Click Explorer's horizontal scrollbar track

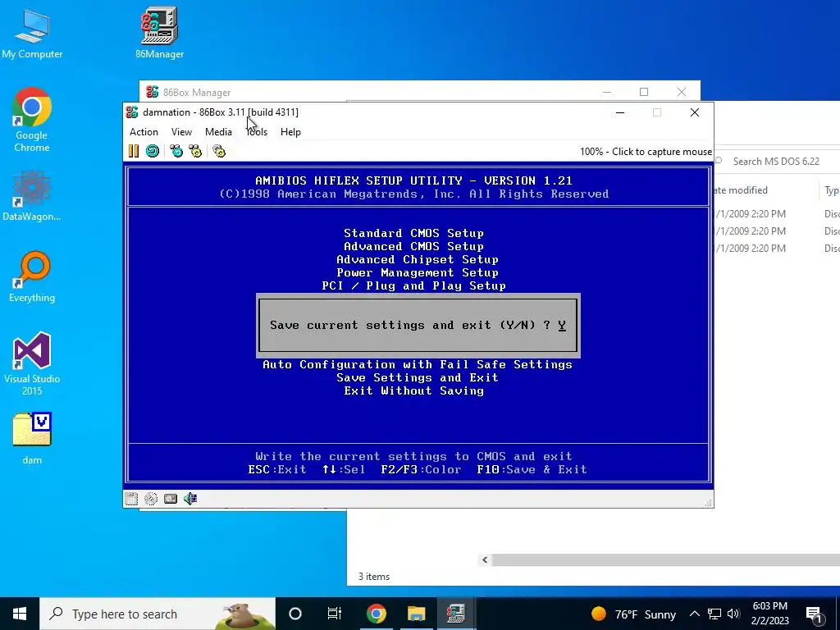[x=664, y=559]
